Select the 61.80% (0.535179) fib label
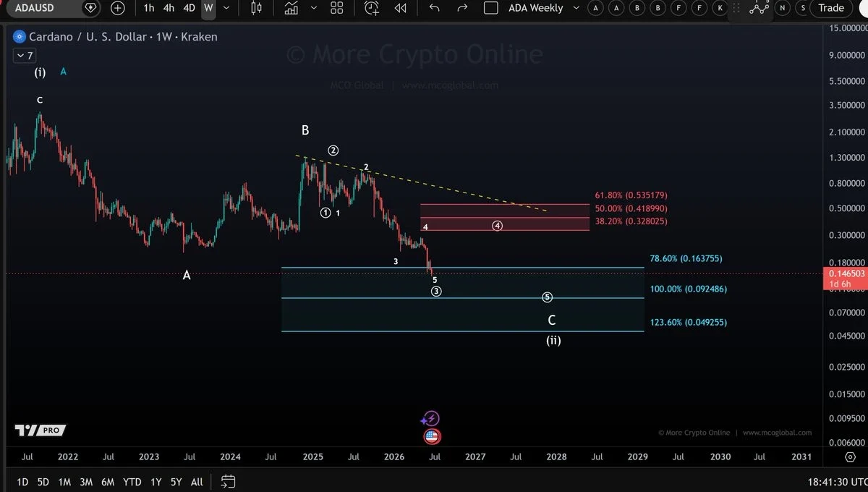The image size is (868, 492). point(631,195)
